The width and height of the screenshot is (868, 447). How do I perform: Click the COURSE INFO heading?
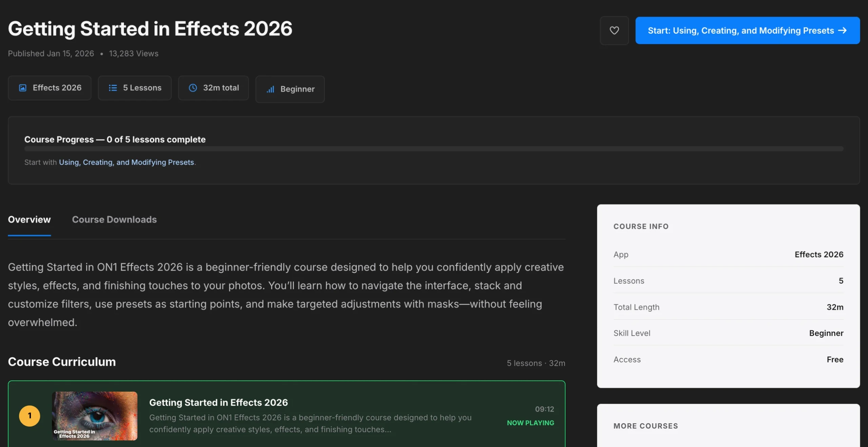(x=641, y=226)
